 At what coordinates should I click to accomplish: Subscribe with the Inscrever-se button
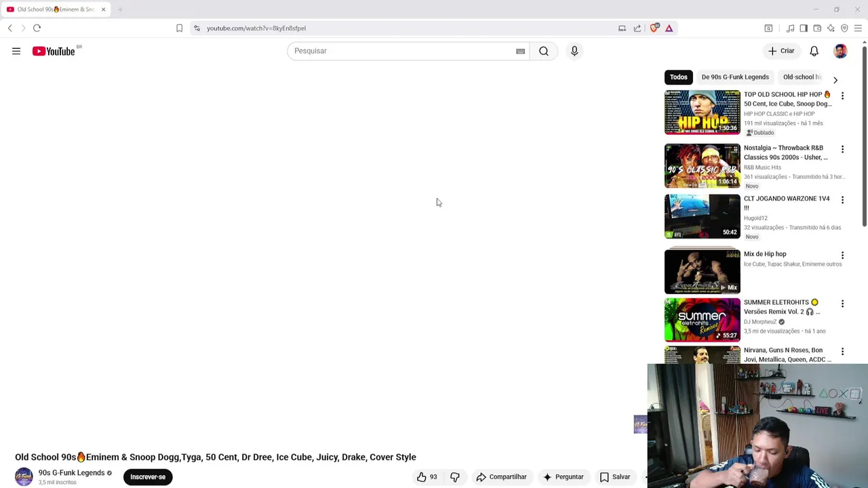(x=148, y=477)
